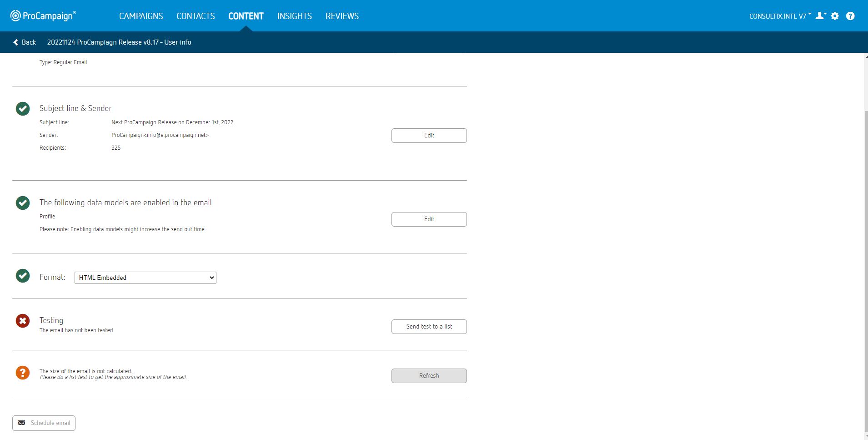Click 'The email has not been tested' text

(x=76, y=330)
